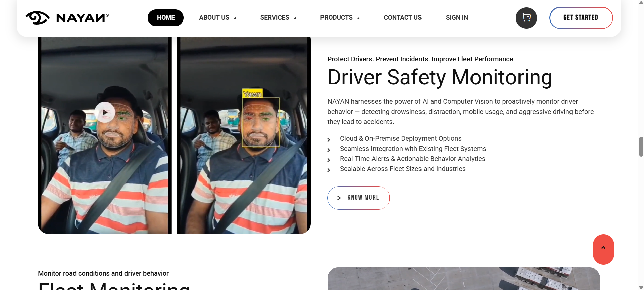The image size is (644, 290).
Task: Select the Driver Safety Monitoring heading
Action: 440,78
